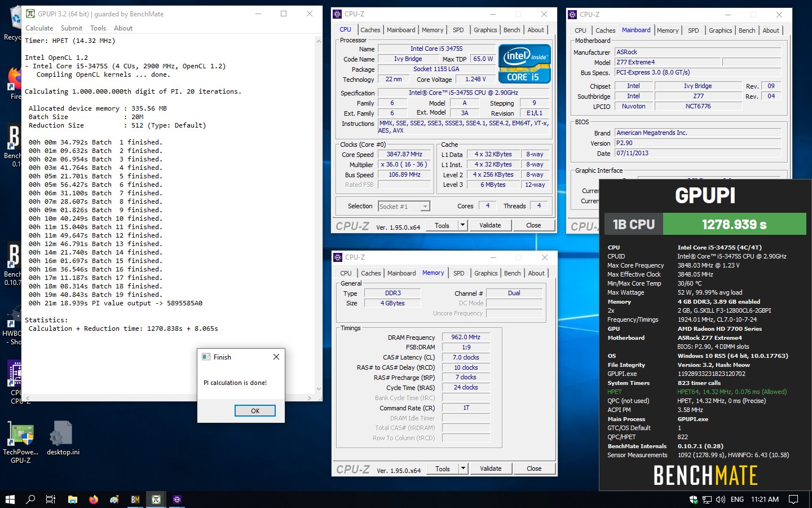Viewport: 812px width, 508px height.
Task: Click the Multiplier x 36.0 field
Action: [404, 164]
